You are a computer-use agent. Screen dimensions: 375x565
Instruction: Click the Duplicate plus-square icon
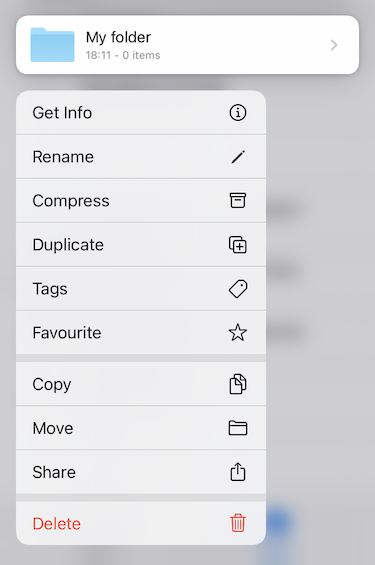238,245
